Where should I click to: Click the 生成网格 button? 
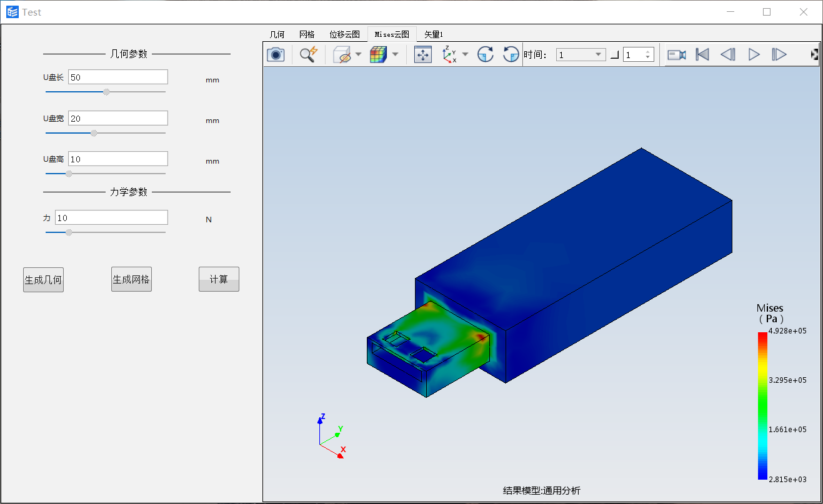tap(131, 279)
